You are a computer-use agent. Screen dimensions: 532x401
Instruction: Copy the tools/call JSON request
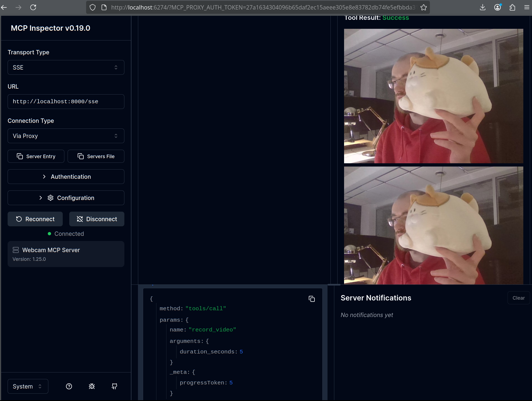pyautogui.click(x=311, y=299)
